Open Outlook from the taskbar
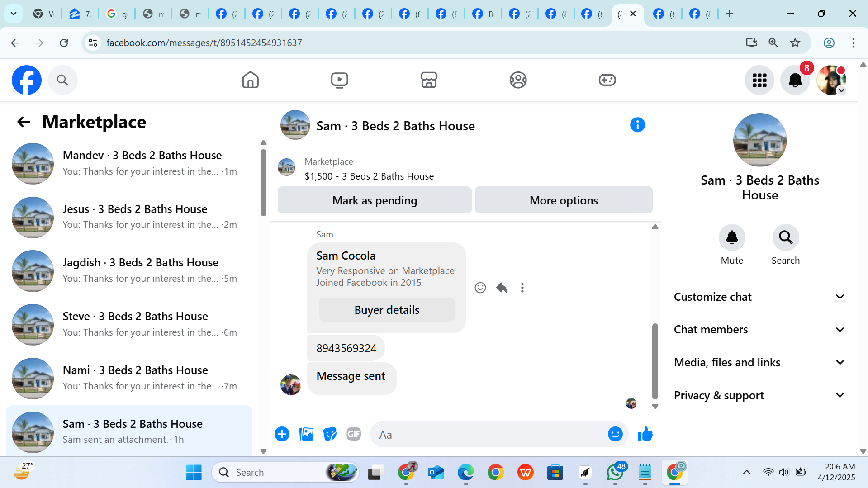This screenshot has width=868, height=488. (x=436, y=472)
